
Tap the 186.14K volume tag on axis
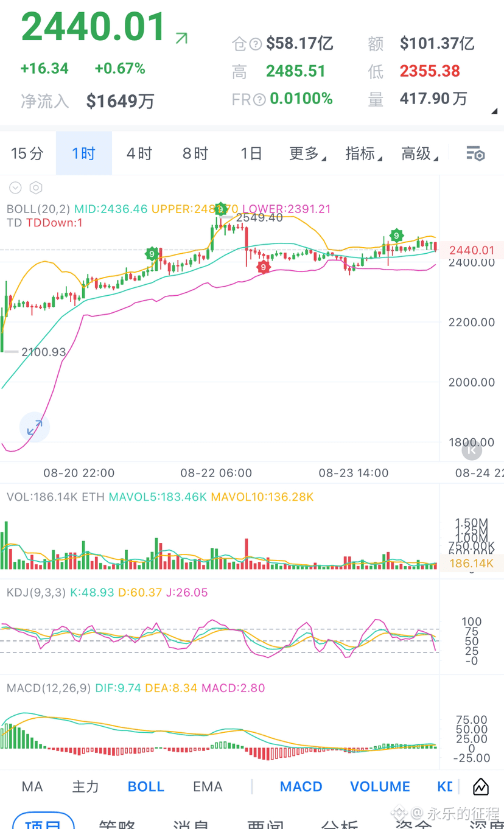point(472,563)
